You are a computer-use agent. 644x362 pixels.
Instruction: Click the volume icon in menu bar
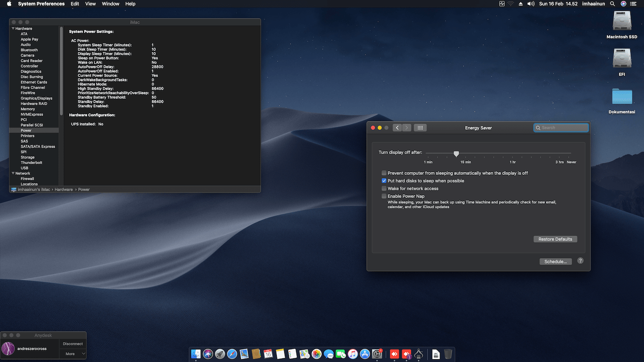point(531,4)
